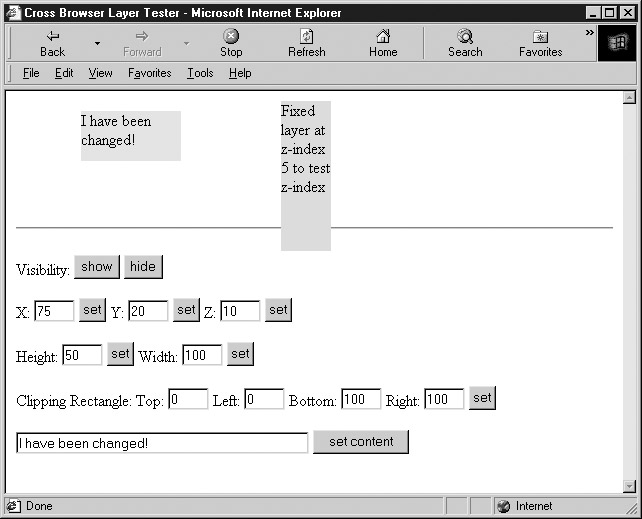The width and height of the screenshot is (642, 519).
Task: Open the Tools menu
Action: 200,73
